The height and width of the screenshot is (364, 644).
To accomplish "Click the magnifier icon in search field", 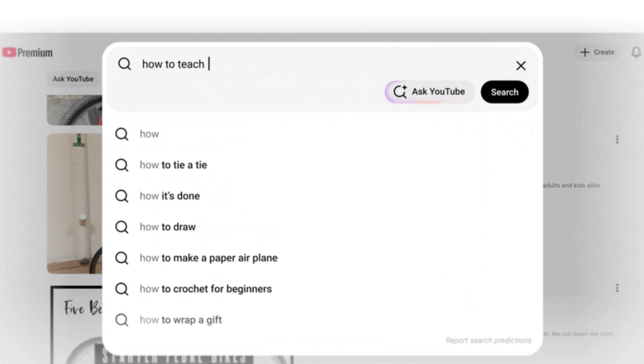I will coord(125,64).
